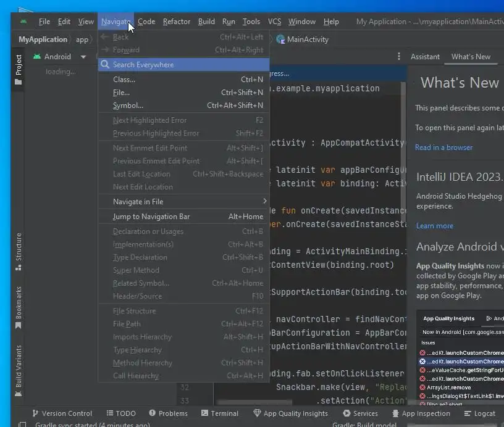
Task: Open the Build Variants tool window
Action: 19,371
